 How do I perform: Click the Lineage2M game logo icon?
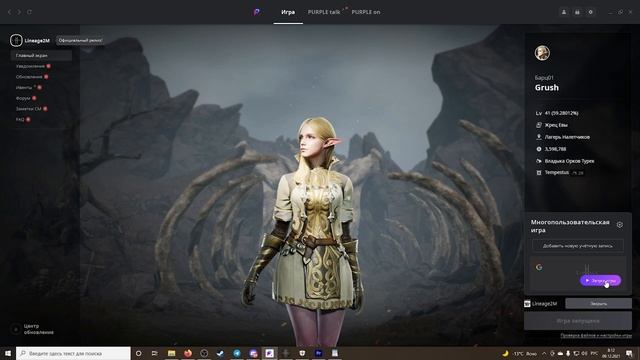[x=16, y=40]
